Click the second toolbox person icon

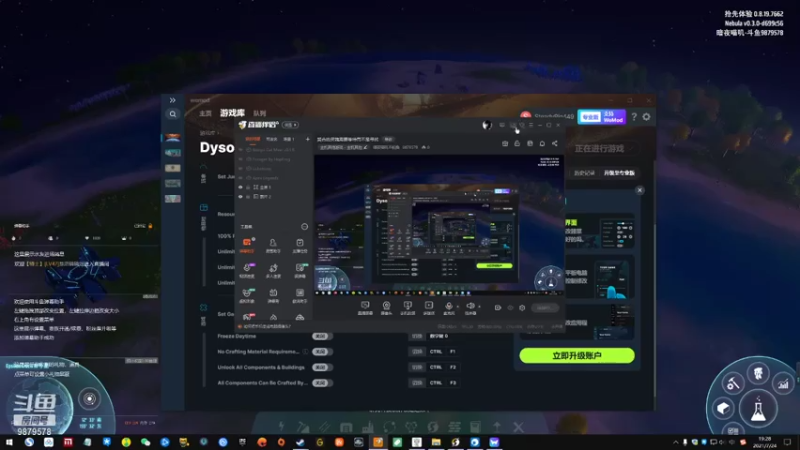point(273,242)
